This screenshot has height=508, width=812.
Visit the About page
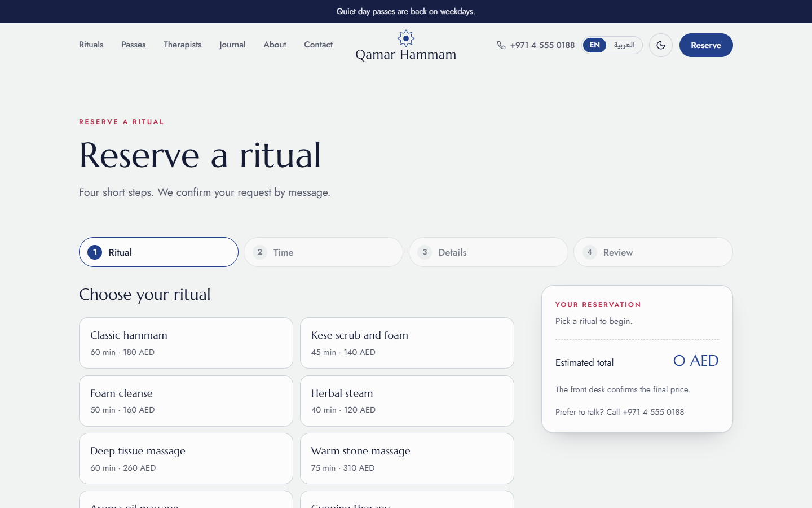(x=275, y=45)
